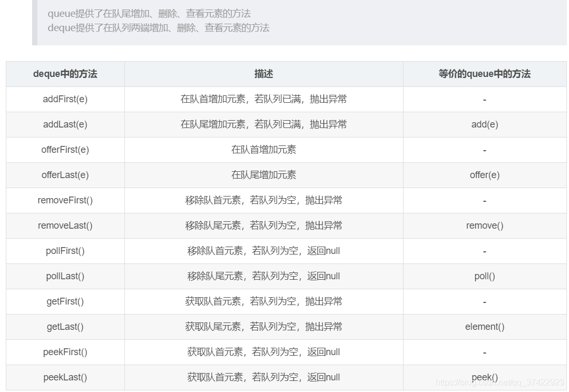
Task: Click the addFirst(e) method cell
Action: (x=65, y=99)
